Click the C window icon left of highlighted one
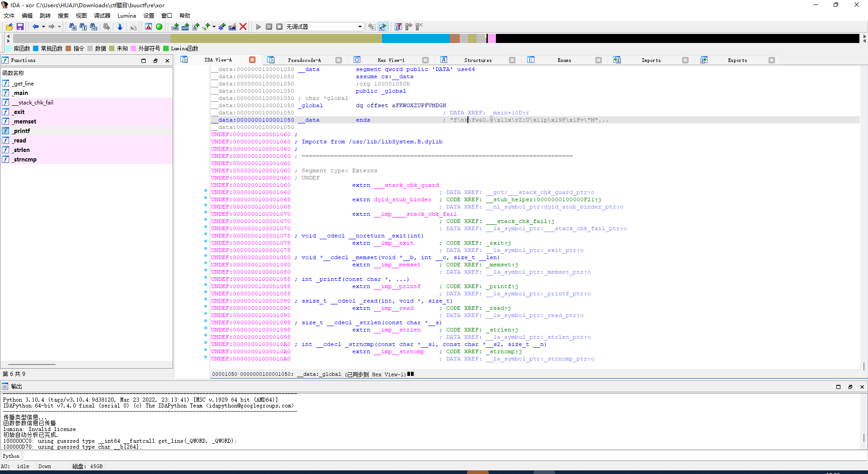The height and width of the screenshot is (474, 868). (x=372, y=27)
